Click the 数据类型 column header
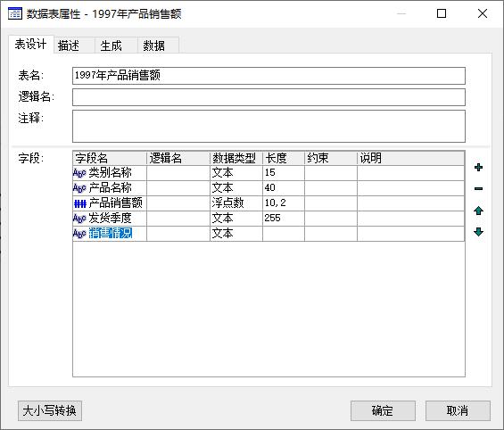This screenshot has width=504, height=430. pyautogui.click(x=236, y=158)
